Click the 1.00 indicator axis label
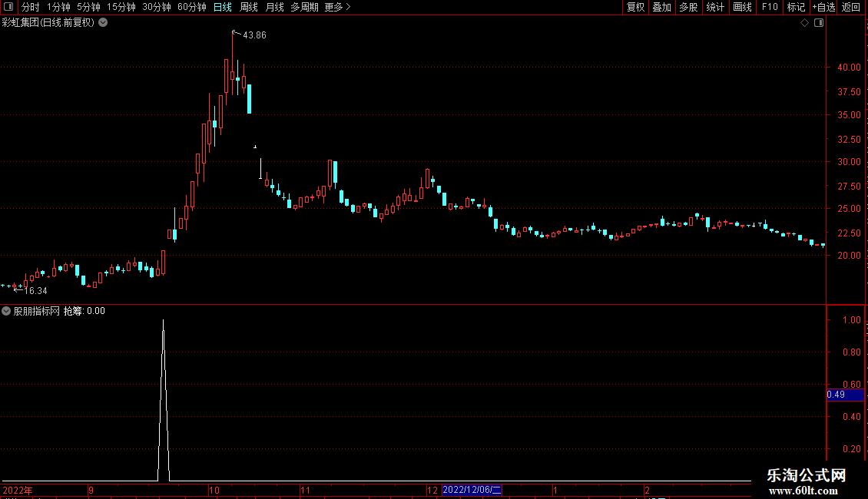The image size is (868, 499). 852,320
